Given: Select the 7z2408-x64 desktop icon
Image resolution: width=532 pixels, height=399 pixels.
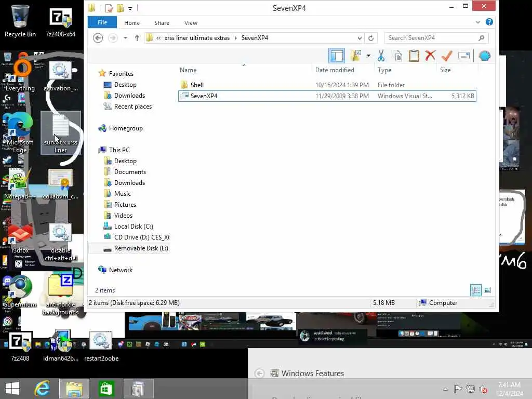Looking at the screenshot, I should click(x=60, y=22).
